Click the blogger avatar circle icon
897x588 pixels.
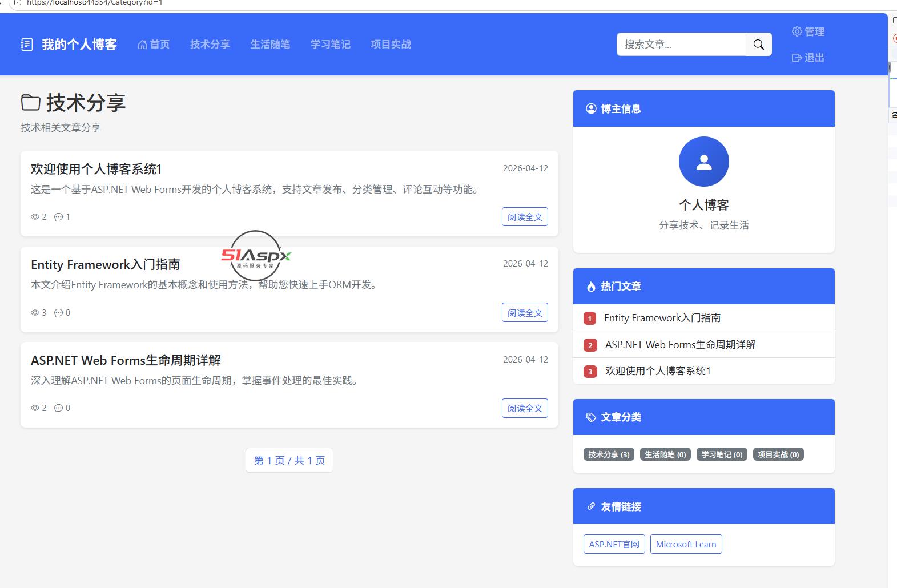tap(703, 162)
